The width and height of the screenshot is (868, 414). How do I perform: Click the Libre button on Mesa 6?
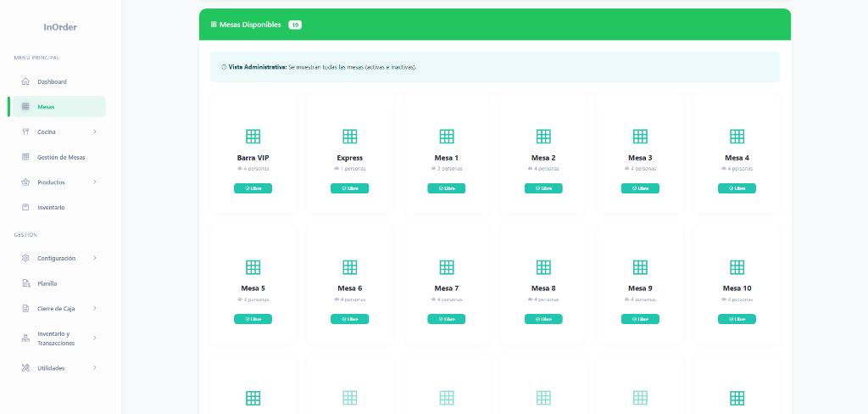[x=350, y=319]
